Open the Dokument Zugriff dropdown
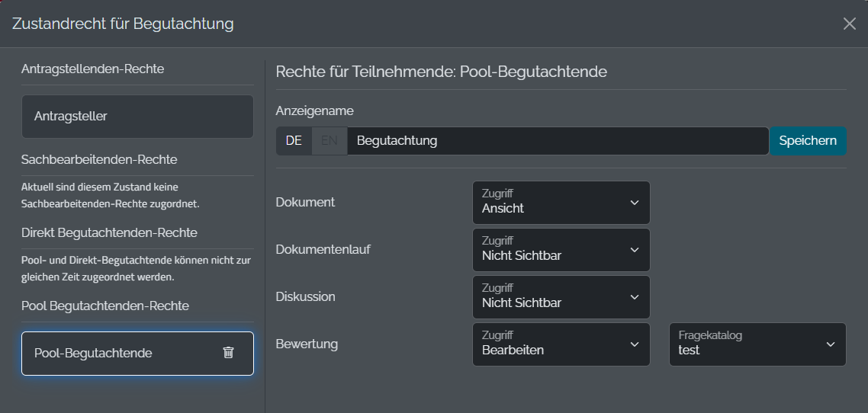The height and width of the screenshot is (413, 868). [561, 203]
